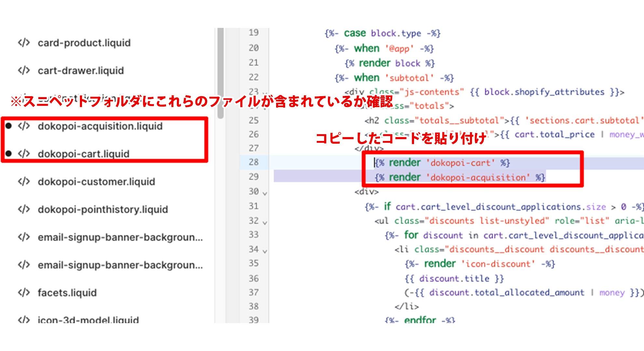Screen dimensions: 644x351
Task: Collapse code fold at line 32
Action: (265, 223)
